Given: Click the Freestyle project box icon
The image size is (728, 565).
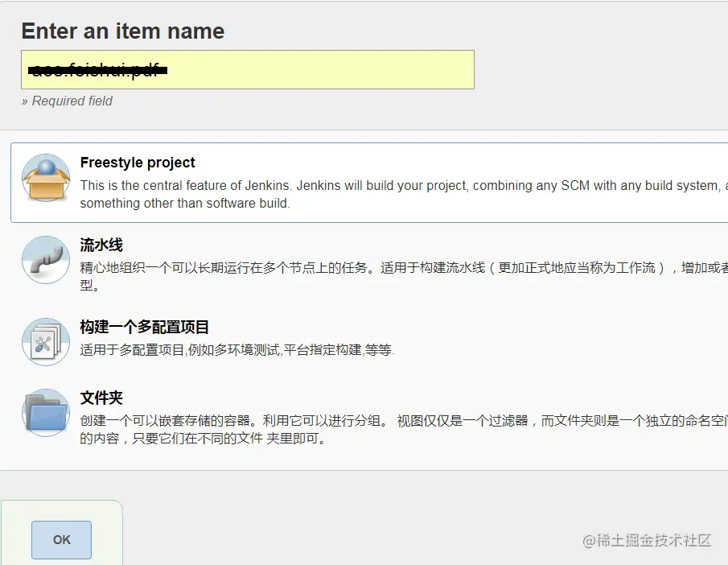Looking at the screenshot, I should (x=46, y=178).
